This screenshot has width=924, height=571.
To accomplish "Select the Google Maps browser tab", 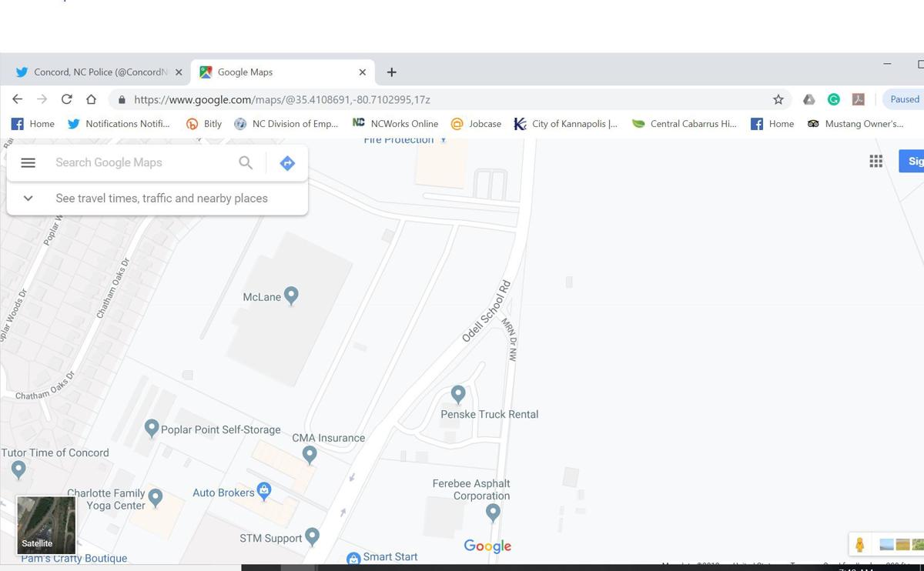I will 281,72.
